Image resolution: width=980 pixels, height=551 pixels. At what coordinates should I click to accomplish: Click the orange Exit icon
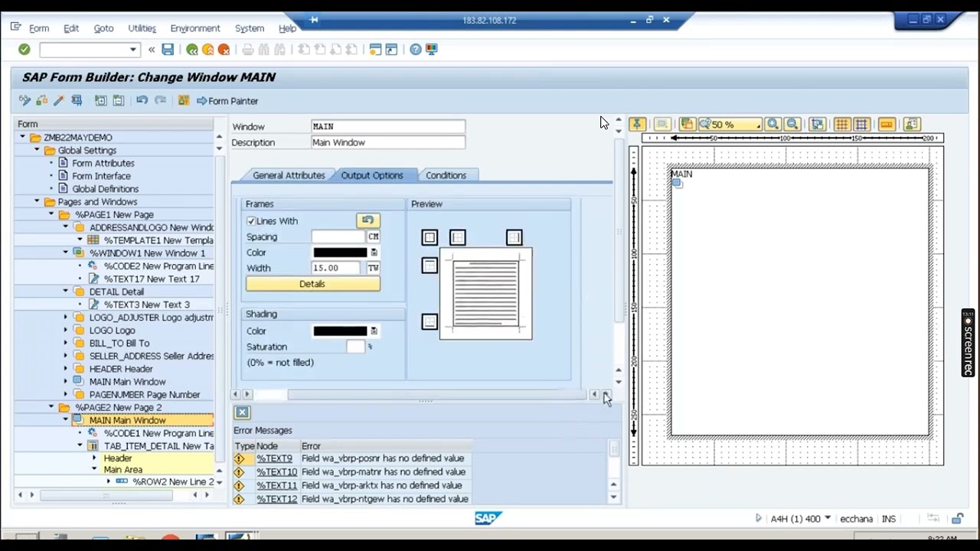(x=207, y=50)
